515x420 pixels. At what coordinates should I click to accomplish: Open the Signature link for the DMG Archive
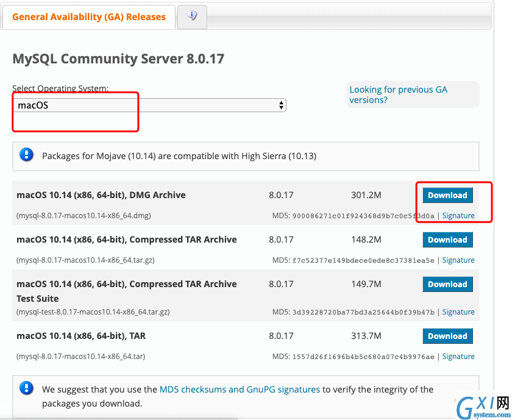point(458,215)
